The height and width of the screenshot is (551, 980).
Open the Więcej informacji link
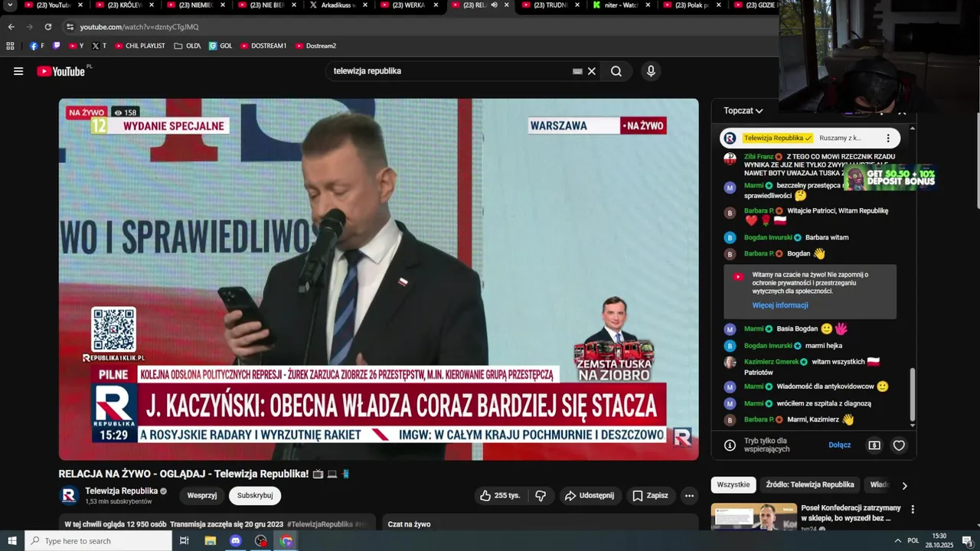[780, 305]
